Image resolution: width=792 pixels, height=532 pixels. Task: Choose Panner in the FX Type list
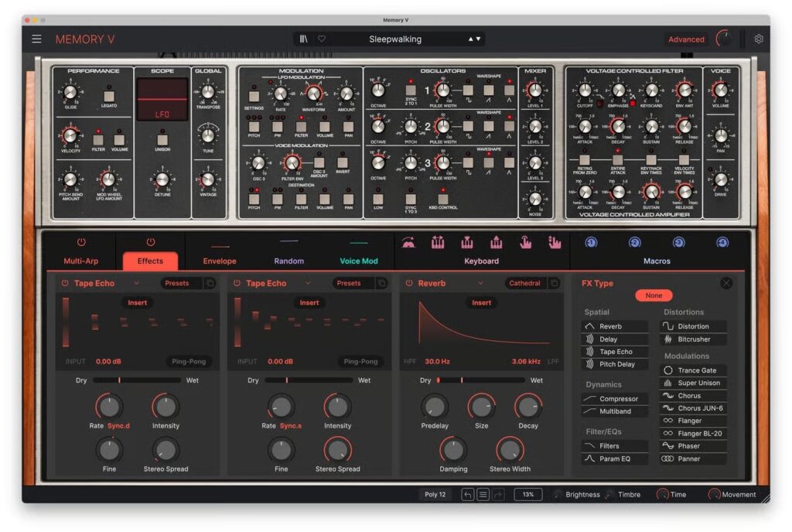(x=694, y=459)
